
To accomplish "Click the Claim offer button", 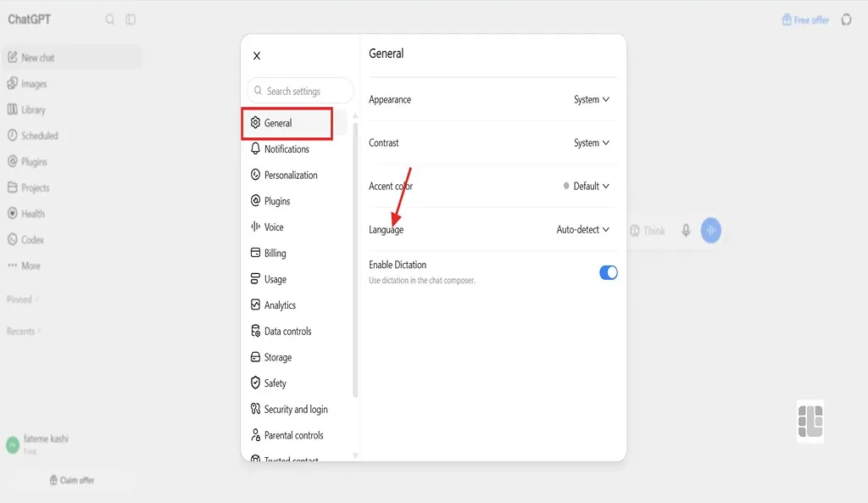I will point(72,480).
